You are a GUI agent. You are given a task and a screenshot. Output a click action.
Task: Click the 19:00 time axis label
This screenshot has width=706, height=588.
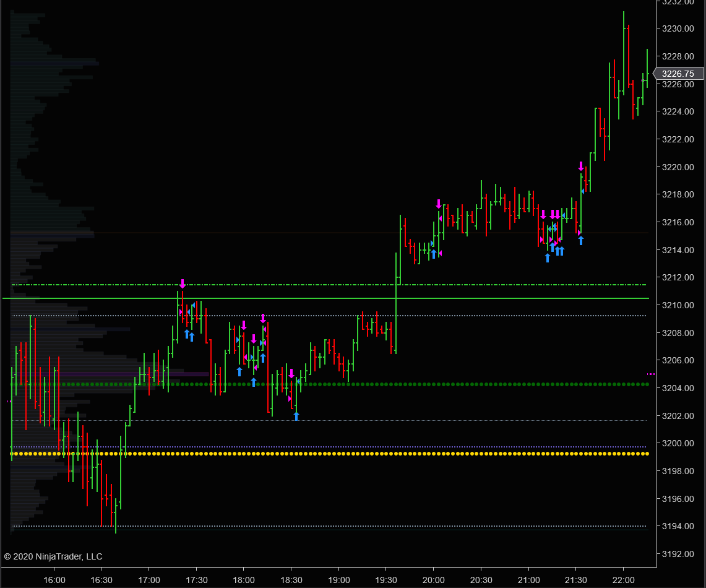pos(338,580)
